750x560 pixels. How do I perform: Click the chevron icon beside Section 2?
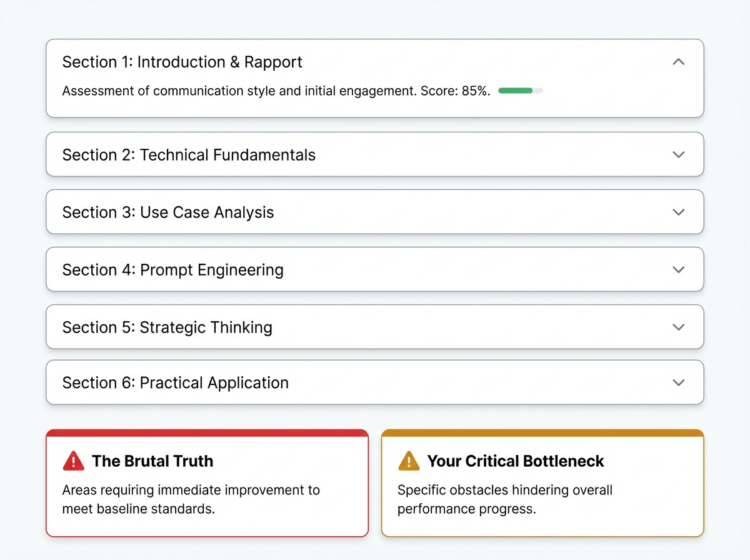pos(679,154)
